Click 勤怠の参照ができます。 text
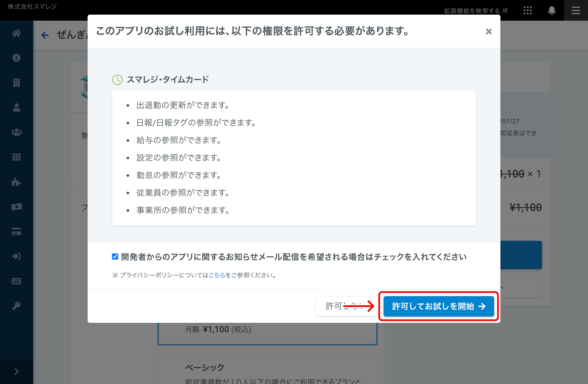This screenshot has height=384, width=588. coord(179,175)
